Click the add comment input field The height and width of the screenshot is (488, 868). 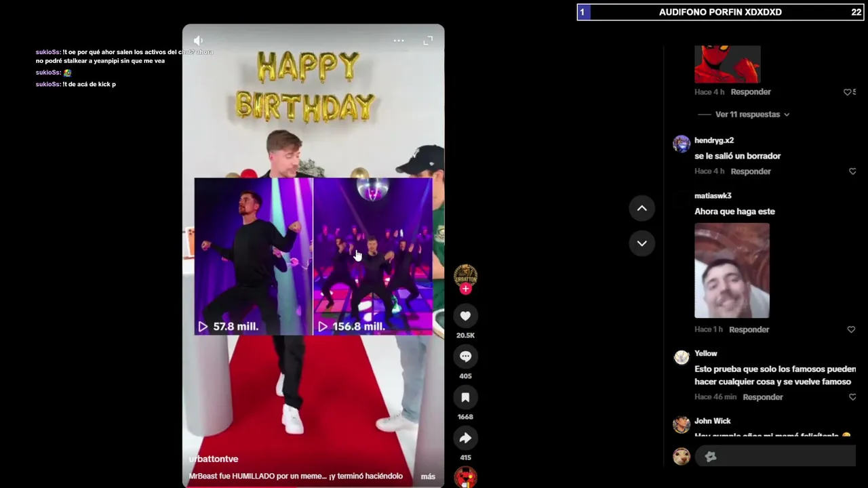click(x=775, y=456)
